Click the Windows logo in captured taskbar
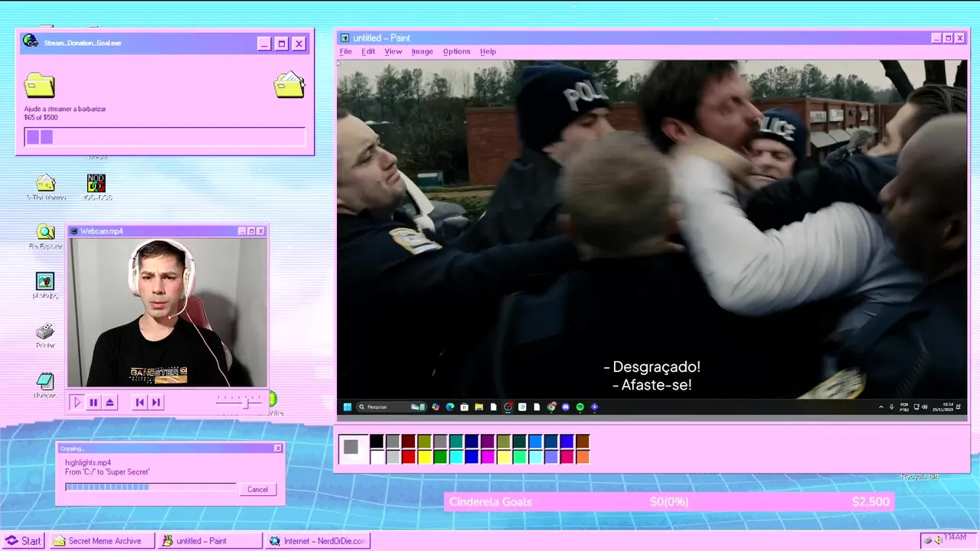Viewport: 980px width, 551px height. (347, 407)
